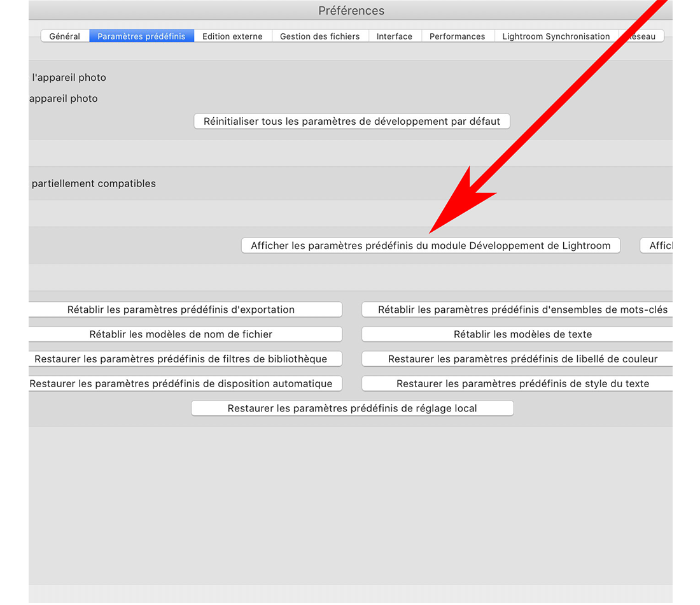
Task: Open the Général tab
Action: 65,36
